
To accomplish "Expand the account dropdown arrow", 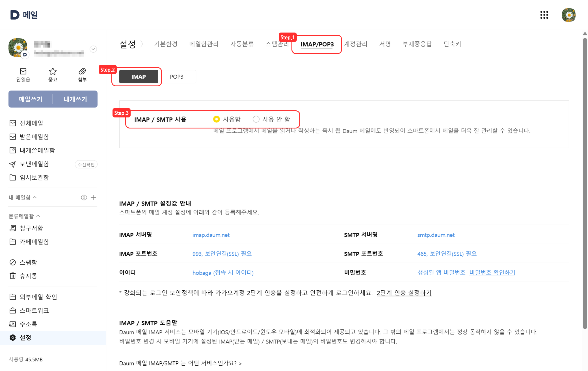I will click(93, 49).
